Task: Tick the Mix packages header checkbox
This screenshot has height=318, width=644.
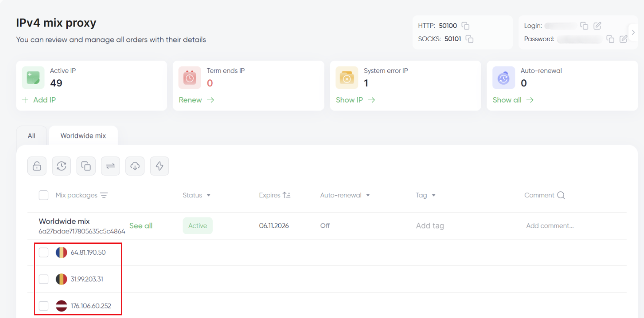Action: coord(43,195)
